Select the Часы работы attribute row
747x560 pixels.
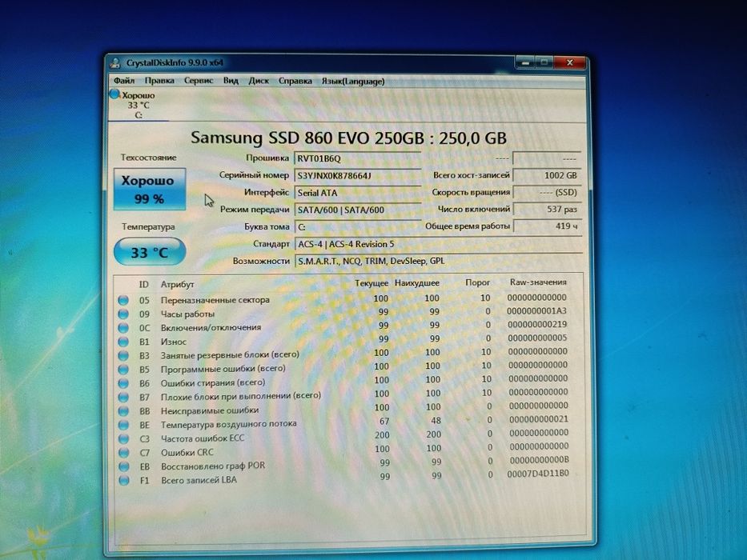[x=343, y=313]
